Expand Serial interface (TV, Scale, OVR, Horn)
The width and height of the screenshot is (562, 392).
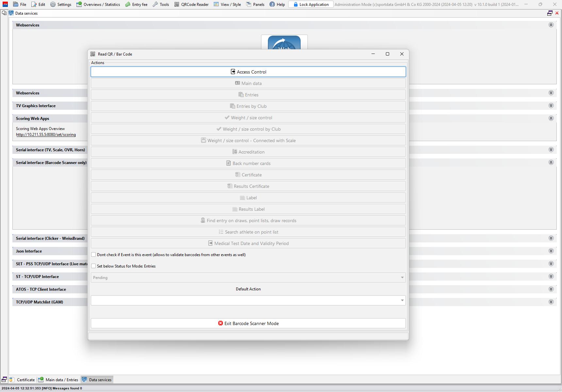click(551, 150)
